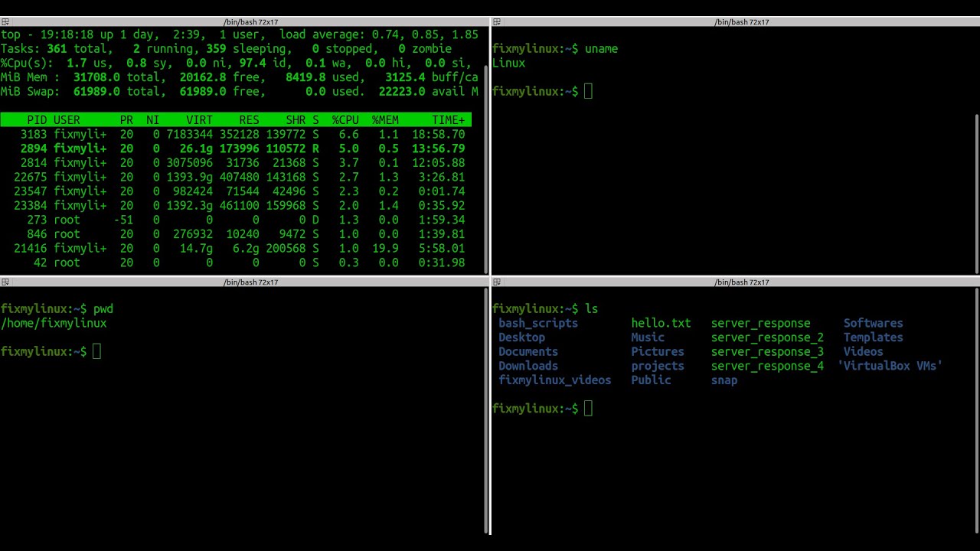Click the cursor after the uname prompt
Viewport: 980px width, 551px height.
pos(588,92)
